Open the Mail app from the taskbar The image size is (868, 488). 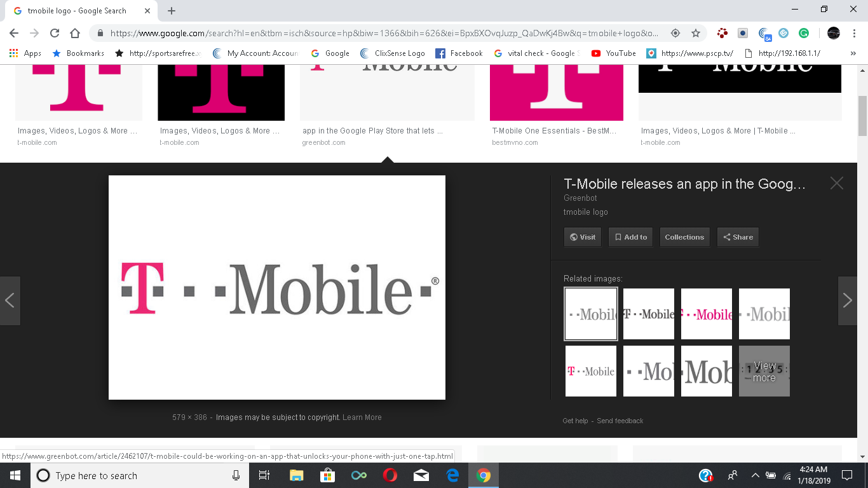click(421, 475)
